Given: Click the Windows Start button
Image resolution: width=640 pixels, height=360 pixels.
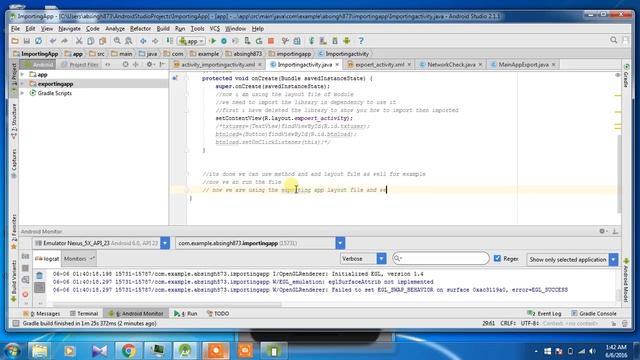Looking at the screenshot, I should pyautogui.click(x=12, y=351).
